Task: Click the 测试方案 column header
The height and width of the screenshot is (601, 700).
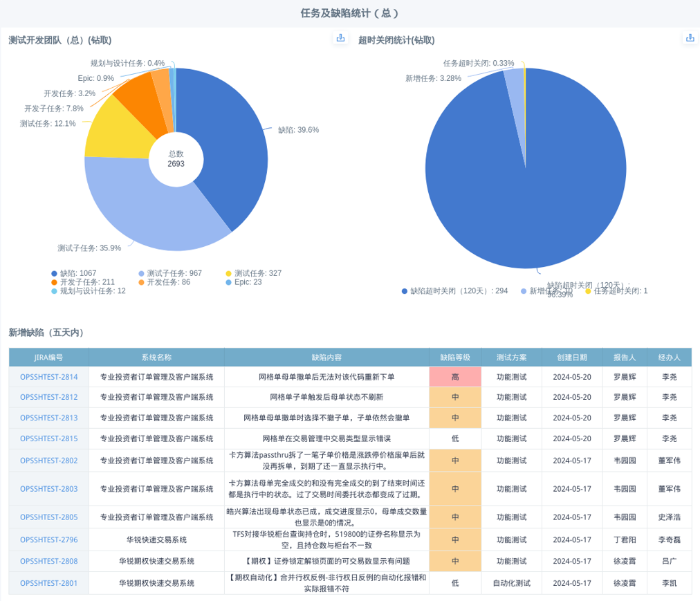Action: (512, 358)
